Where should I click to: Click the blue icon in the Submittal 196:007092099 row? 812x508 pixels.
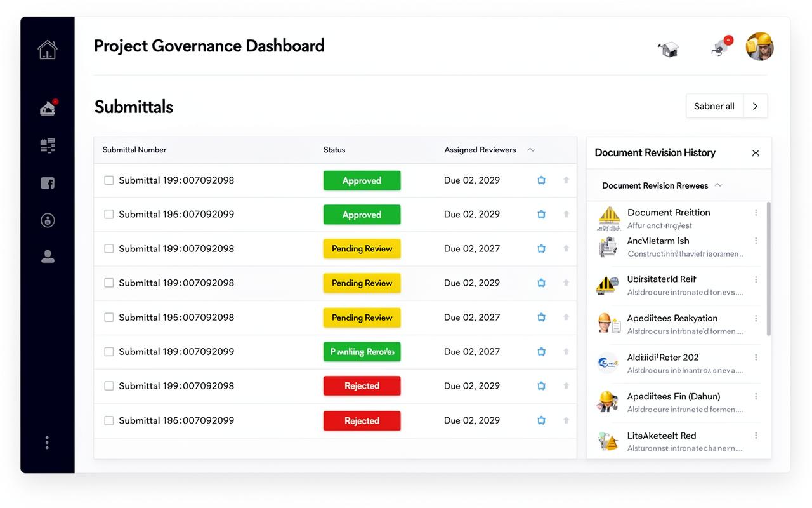coord(541,215)
